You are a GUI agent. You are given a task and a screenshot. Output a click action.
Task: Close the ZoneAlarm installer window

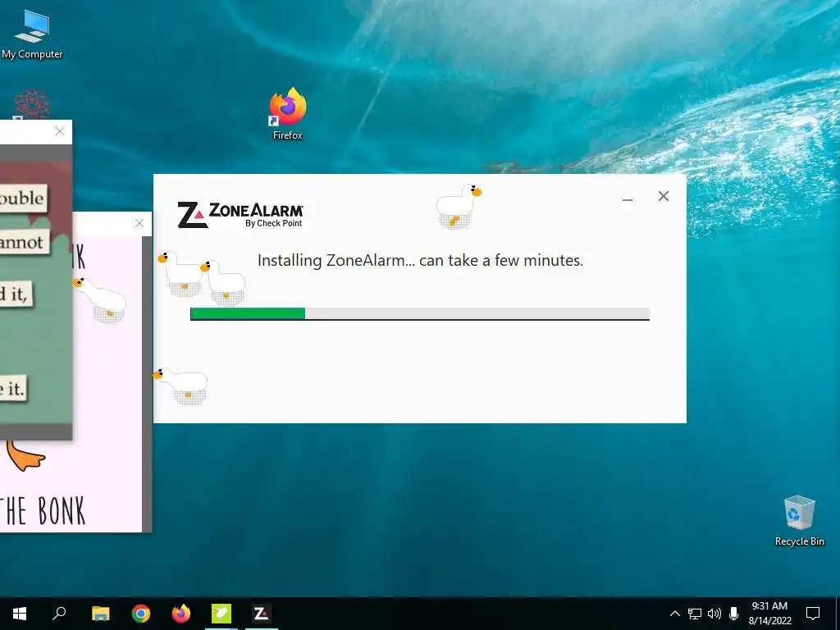point(663,197)
